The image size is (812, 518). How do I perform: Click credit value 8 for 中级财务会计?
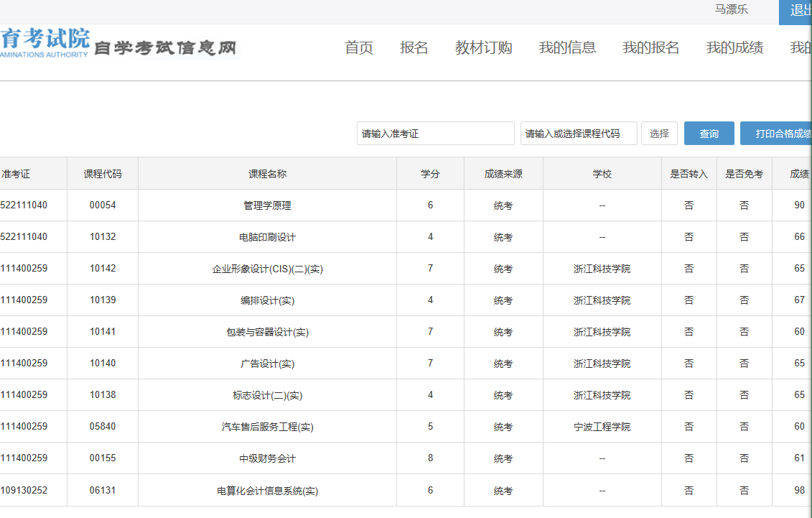coord(430,458)
